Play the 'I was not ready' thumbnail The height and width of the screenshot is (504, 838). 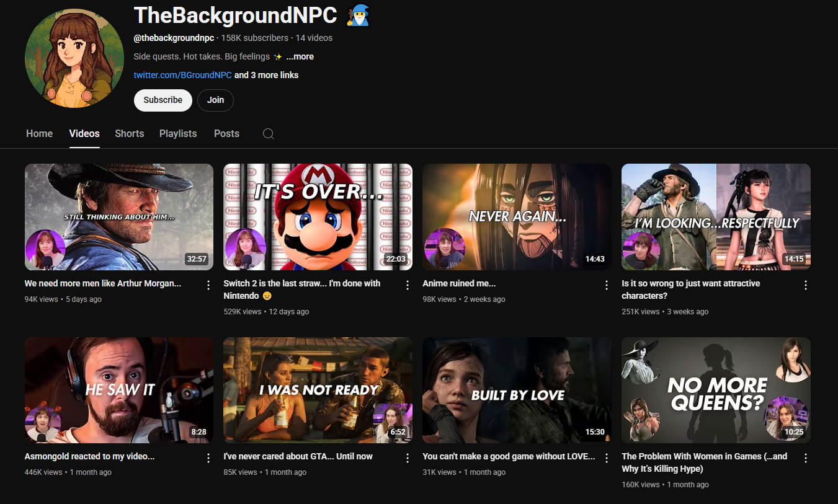point(318,390)
